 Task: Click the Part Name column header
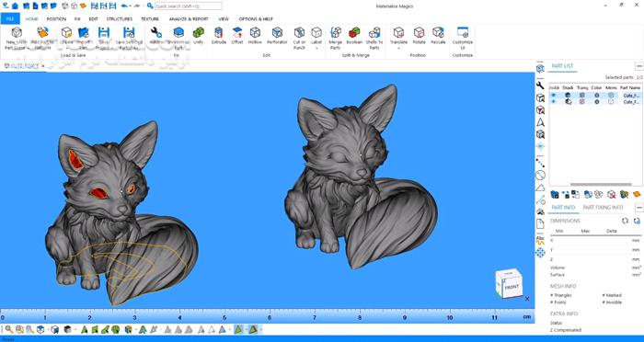pyautogui.click(x=630, y=87)
